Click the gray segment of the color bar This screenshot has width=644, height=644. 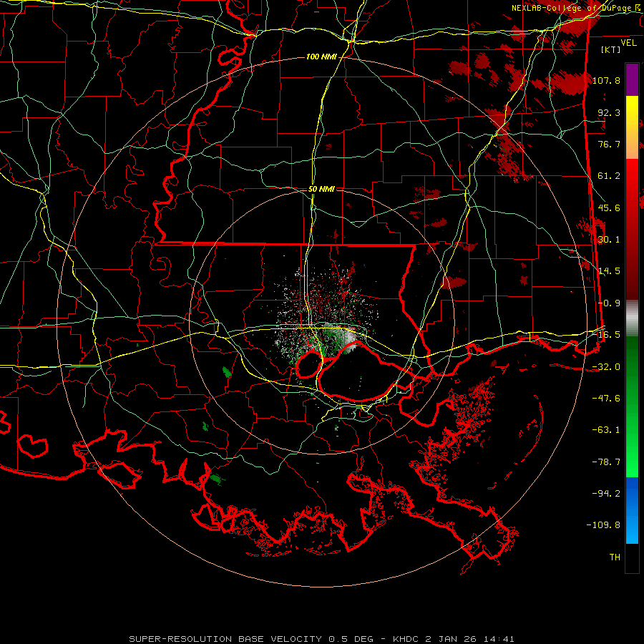tap(632, 318)
